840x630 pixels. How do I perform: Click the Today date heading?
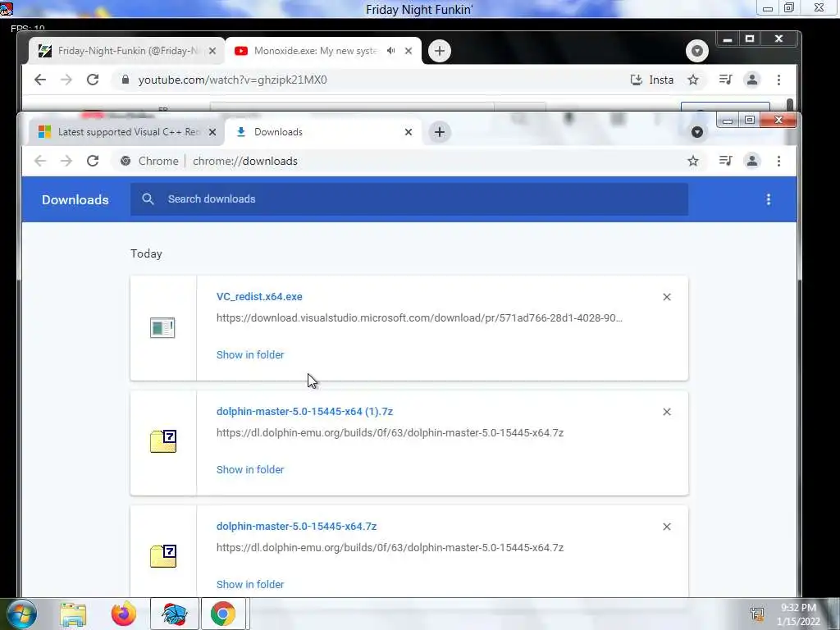[146, 254]
